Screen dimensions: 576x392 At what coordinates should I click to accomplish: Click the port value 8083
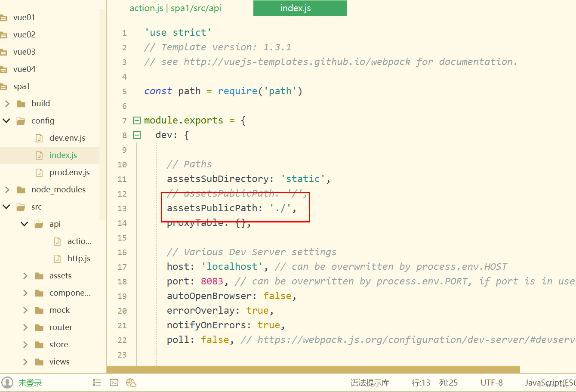click(x=212, y=281)
